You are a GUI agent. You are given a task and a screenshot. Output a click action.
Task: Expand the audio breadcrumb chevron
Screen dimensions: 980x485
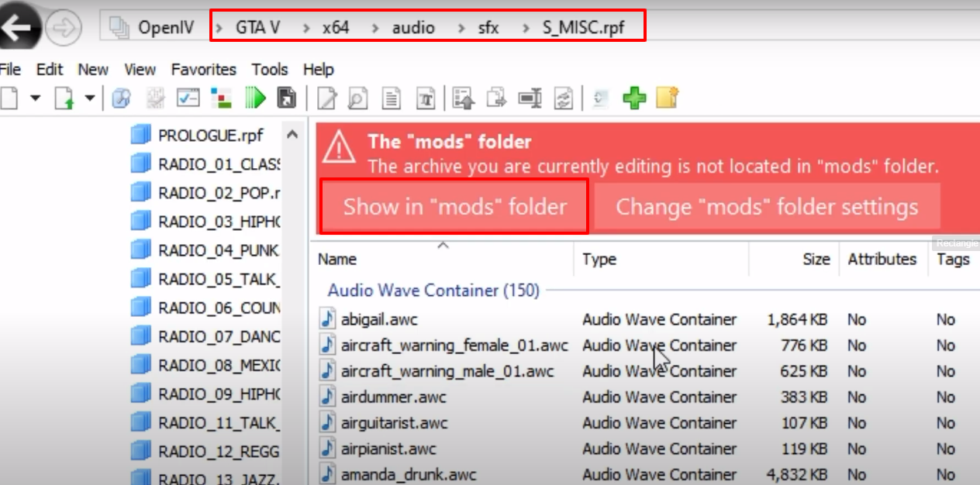[x=376, y=29]
